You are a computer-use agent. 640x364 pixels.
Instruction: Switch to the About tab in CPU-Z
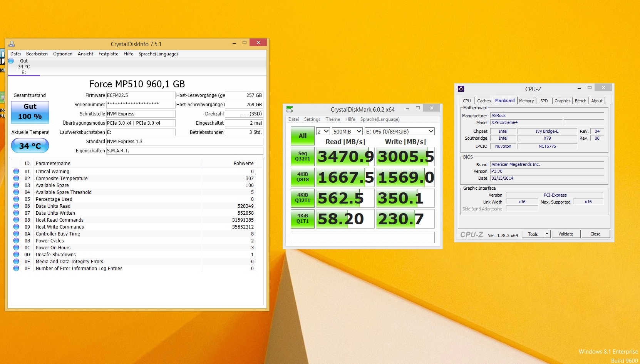(597, 101)
